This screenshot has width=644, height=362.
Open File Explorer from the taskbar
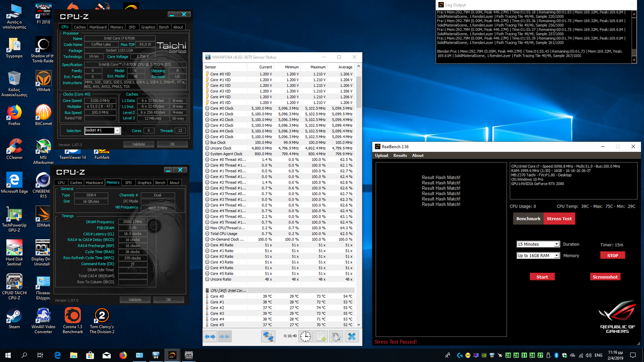[74, 355]
